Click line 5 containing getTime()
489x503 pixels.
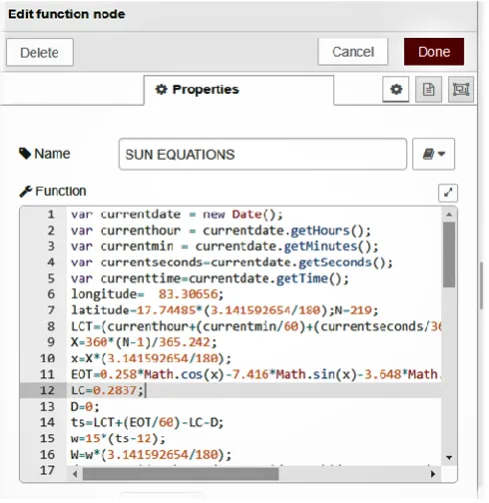[x=210, y=279]
